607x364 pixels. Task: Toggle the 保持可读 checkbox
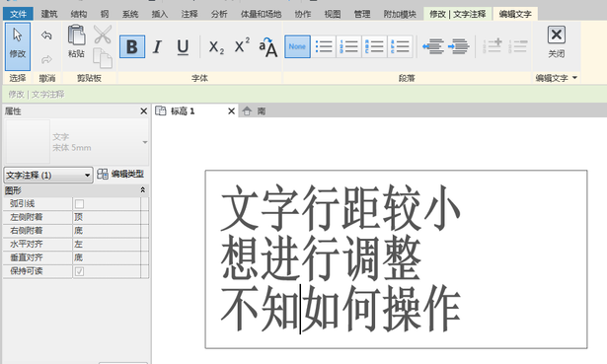click(79, 271)
